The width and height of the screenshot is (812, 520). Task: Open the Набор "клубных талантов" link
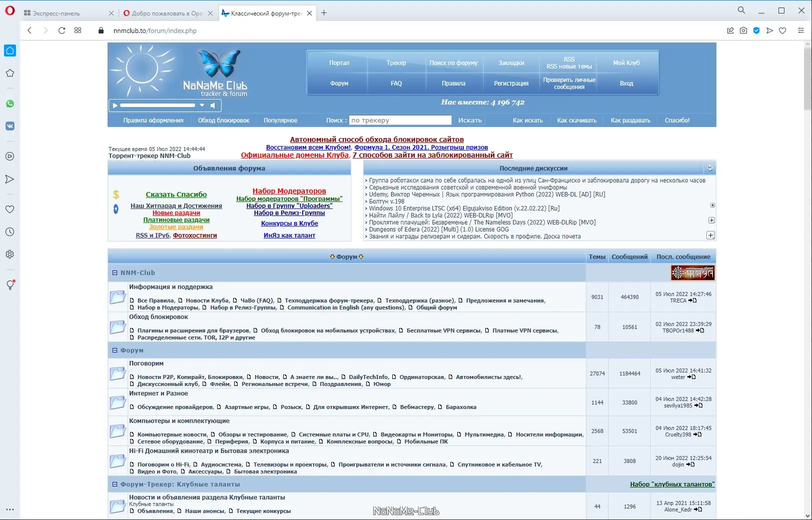point(672,484)
